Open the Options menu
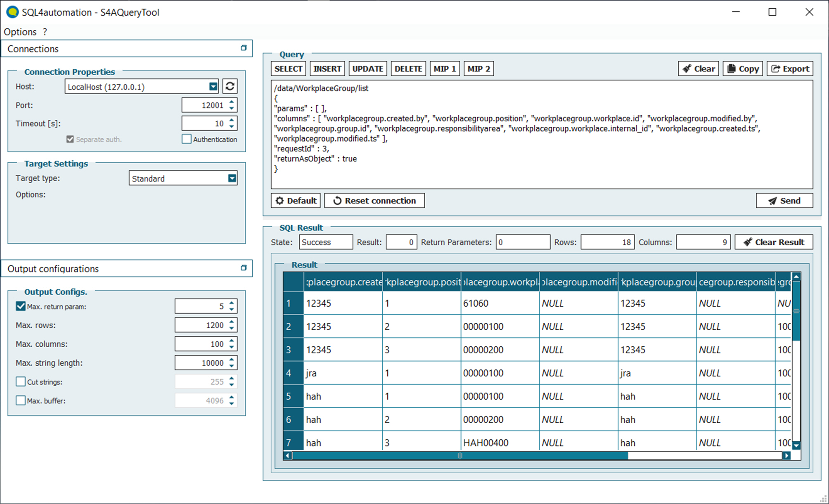The width and height of the screenshot is (829, 504). coord(20,32)
